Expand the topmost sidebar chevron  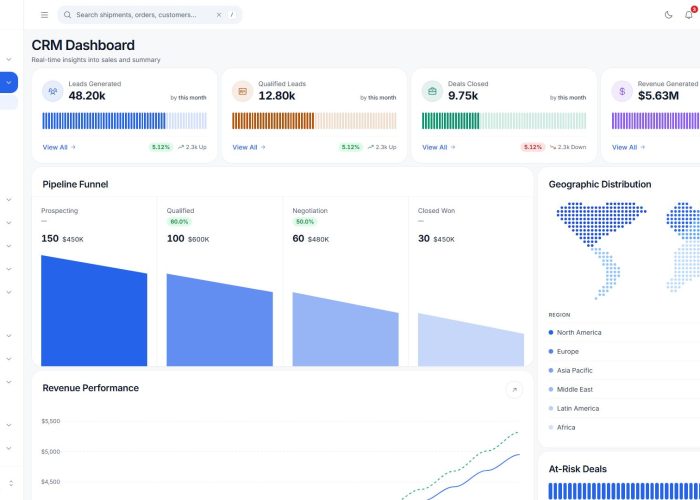coord(8,59)
